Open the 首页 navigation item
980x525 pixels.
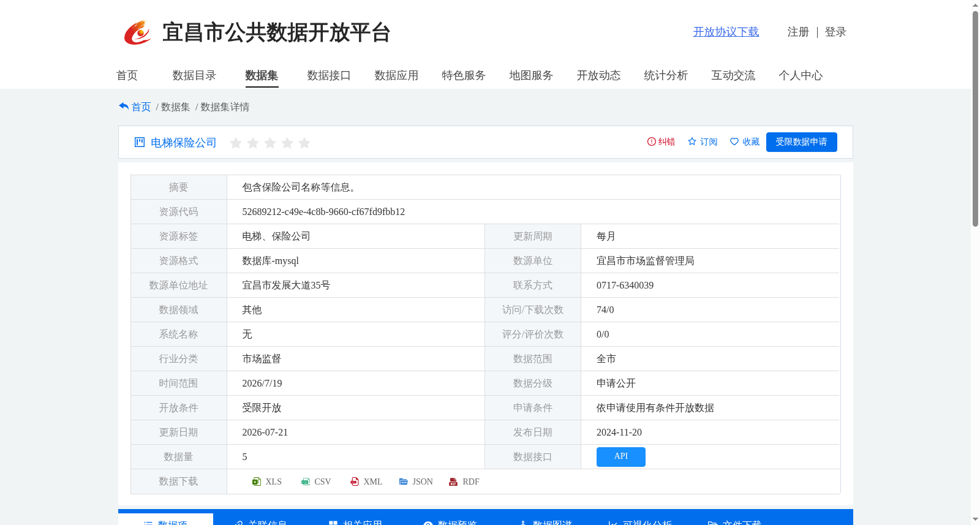[127, 75]
